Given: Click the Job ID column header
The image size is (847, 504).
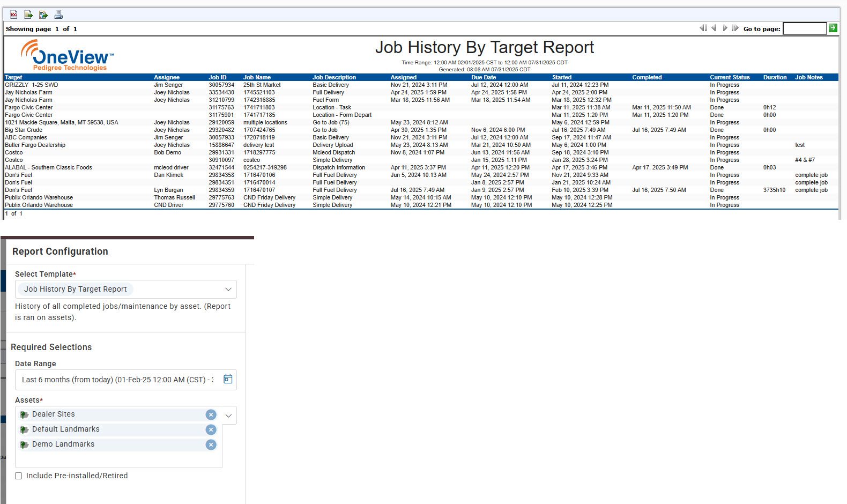Looking at the screenshot, I should tap(218, 77).
